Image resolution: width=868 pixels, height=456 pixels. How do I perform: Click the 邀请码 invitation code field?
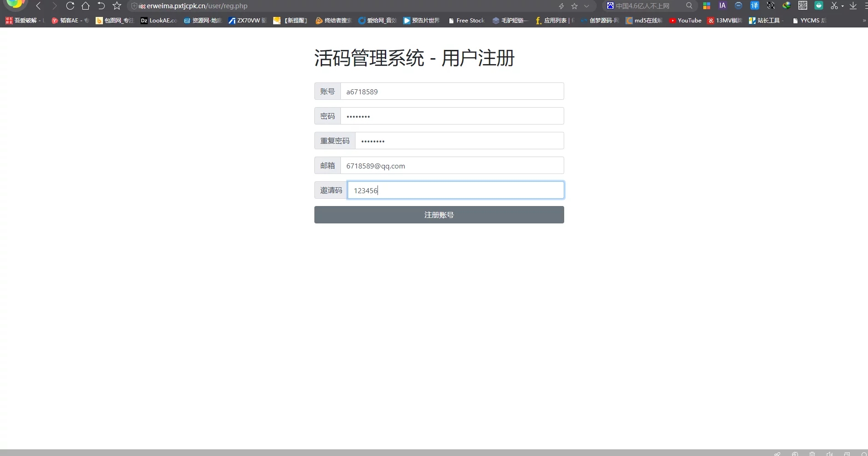(455, 190)
